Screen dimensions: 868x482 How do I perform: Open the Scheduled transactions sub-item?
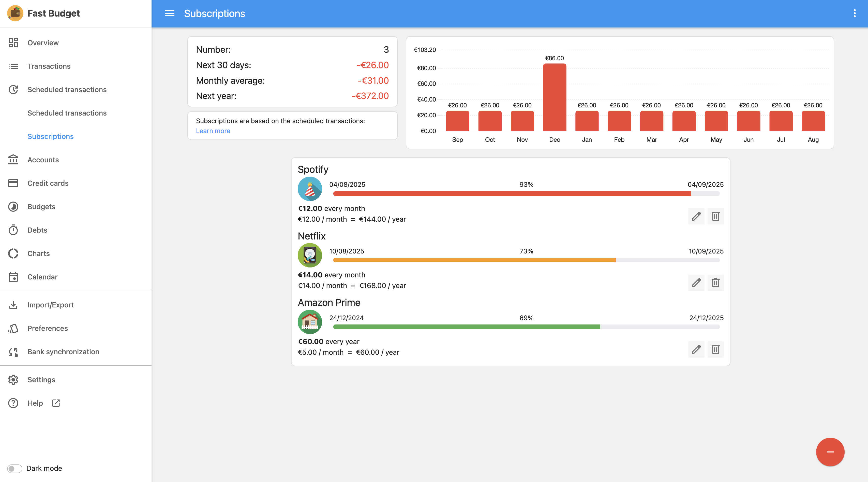[76, 113]
